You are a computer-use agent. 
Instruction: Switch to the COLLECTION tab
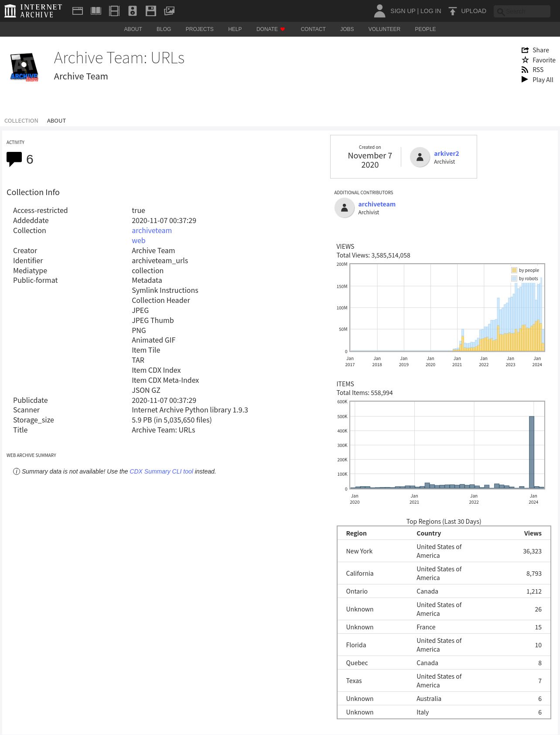click(x=21, y=121)
